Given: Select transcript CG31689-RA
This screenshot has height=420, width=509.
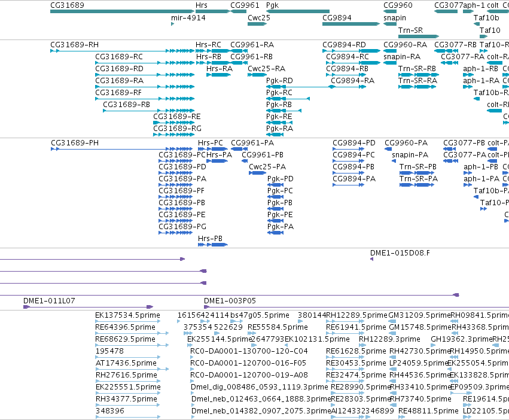Looking at the screenshot, I should (145, 87).
